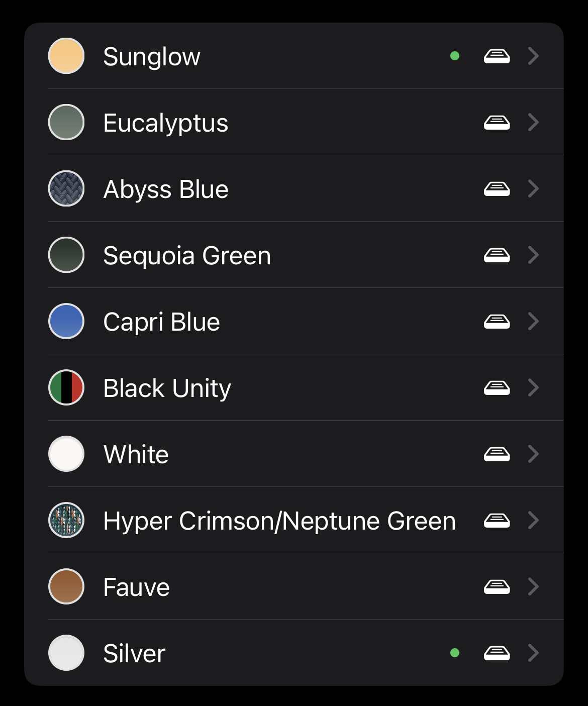Click the band icon beside Eucalyptus

(x=497, y=122)
